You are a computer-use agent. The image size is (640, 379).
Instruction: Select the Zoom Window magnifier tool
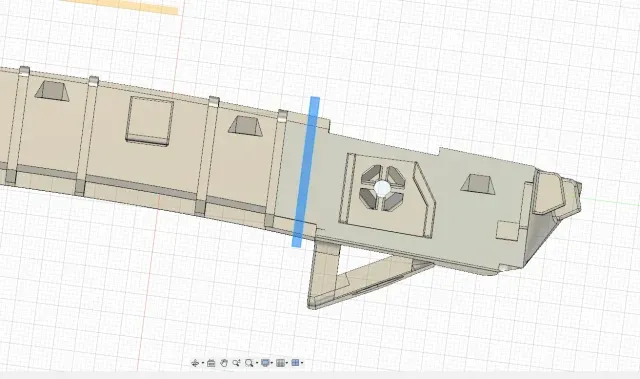[249, 363]
